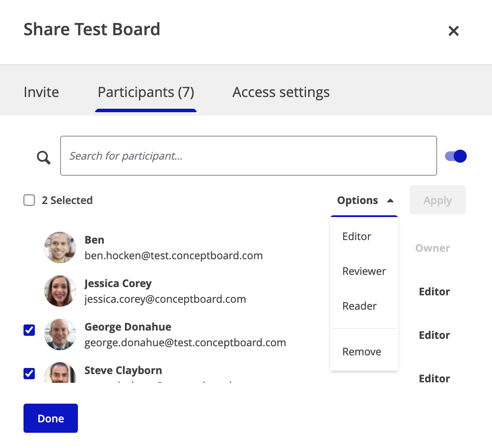Choose Editor from the Options menu
The width and height of the screenshot is (492, 448).
point(357,236)
